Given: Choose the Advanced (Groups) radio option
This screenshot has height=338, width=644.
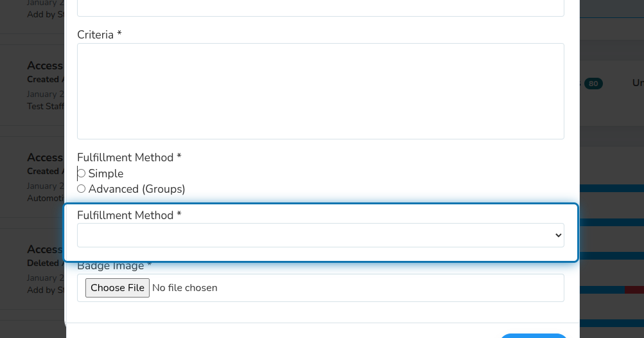Looking at the screenshot, I should click(82, 189).
